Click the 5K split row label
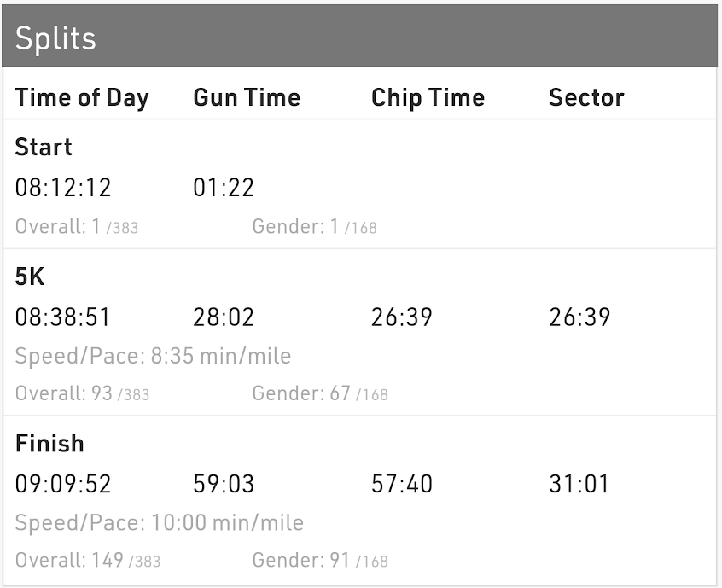This screenshot has width=722, height=588. pyautogui.click(x=30, y=277)
